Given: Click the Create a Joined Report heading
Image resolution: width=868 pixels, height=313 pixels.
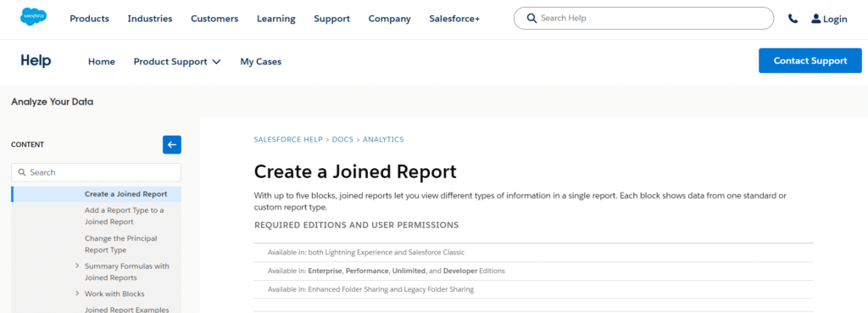Looking at the screenshot, I should click(355, 171).
